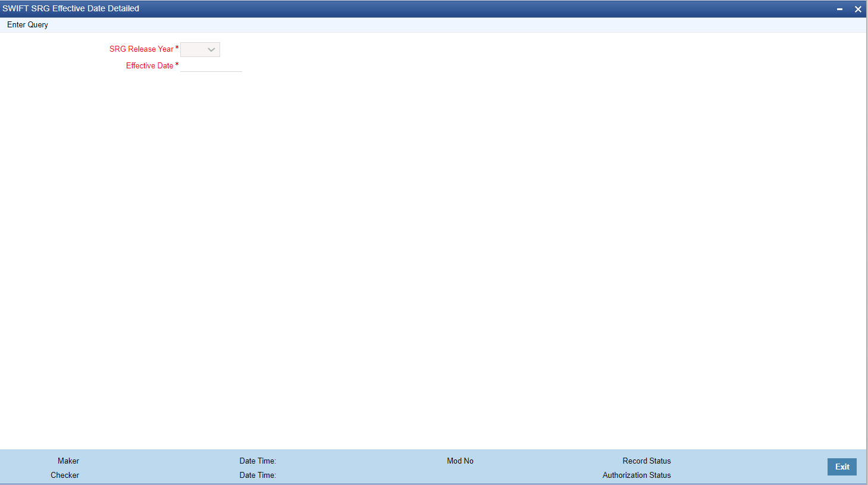Select the Authorization Status label
Screen dimensions: 868x485
click(x=637, y=475)
